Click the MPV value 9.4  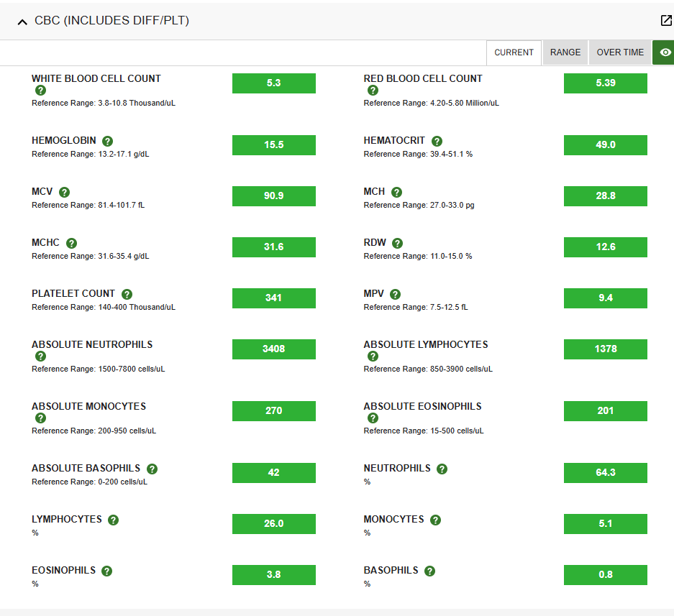click(605, 298)
